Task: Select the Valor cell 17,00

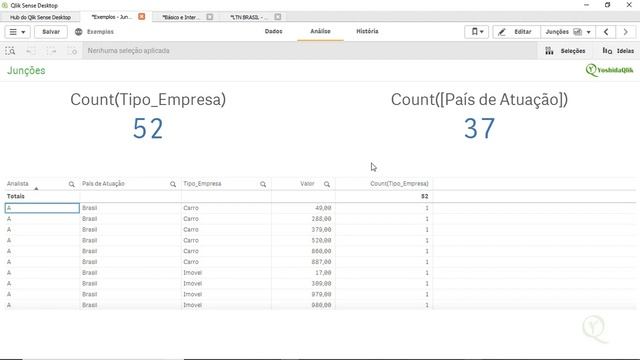Action: (x=303, y=273)
